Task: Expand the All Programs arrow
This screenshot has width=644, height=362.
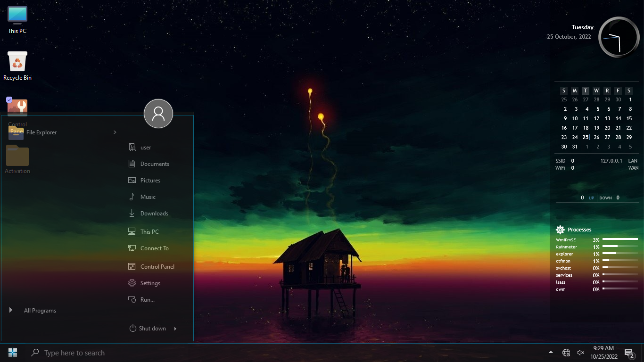Action: tap(10, 310)
